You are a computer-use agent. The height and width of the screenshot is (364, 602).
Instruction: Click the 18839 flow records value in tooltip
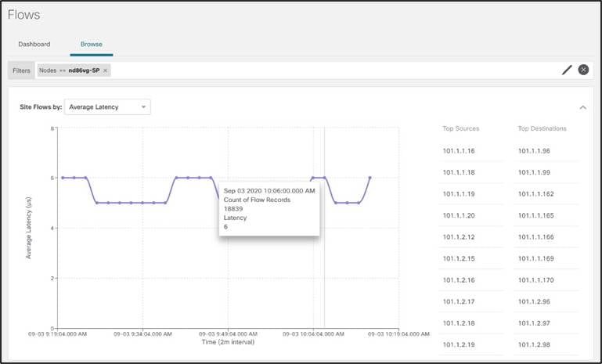click(x=233, y=209)
